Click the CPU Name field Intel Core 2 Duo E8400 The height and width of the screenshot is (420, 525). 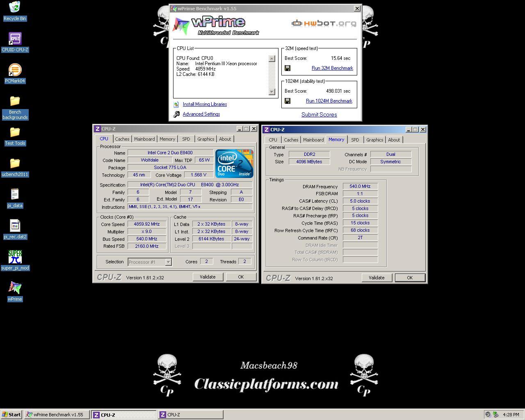point(170,153)
